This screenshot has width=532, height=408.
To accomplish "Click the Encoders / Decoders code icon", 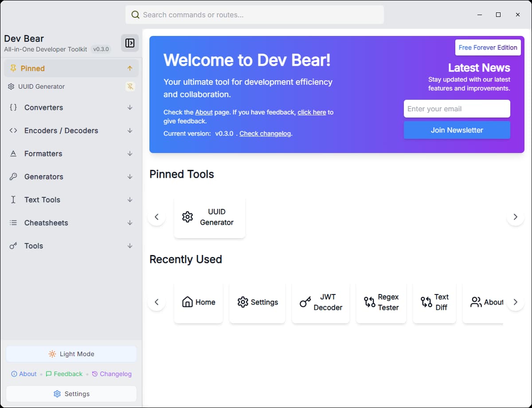I will pos(12,130).
